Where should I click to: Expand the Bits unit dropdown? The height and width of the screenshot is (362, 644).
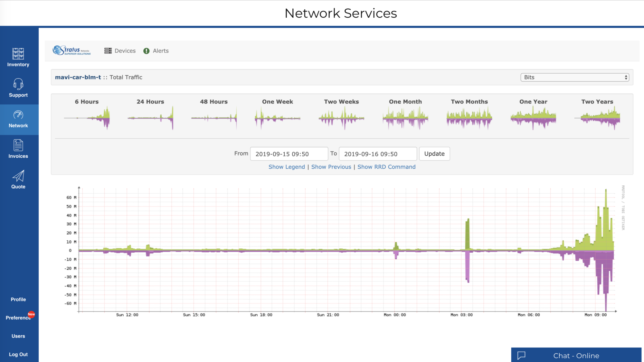574,77
